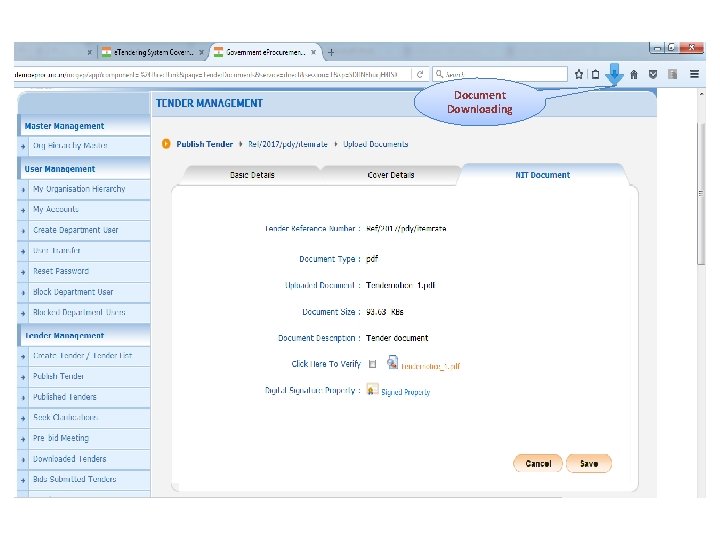Open Seek Clarifications sidebar item

89,418
